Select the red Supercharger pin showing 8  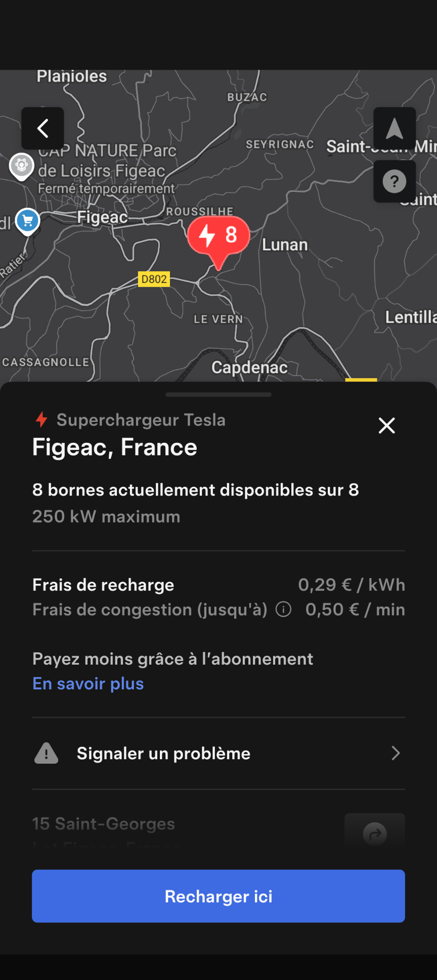point(219,236)
